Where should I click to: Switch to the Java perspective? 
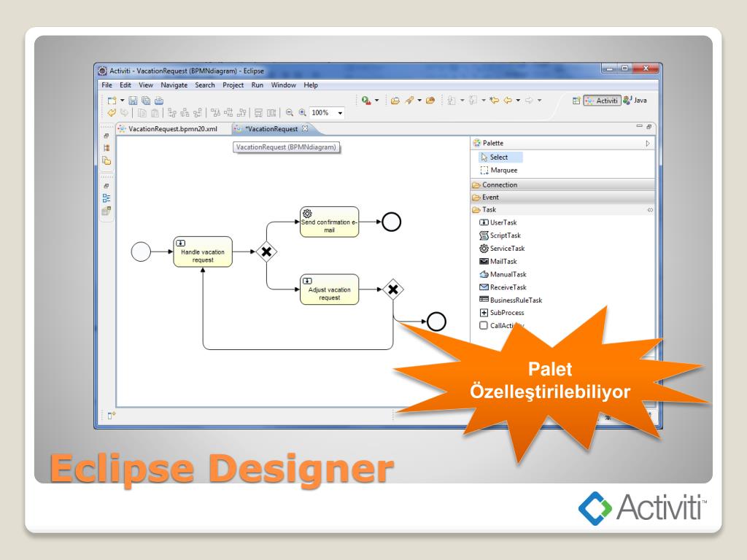click(635, 101)
